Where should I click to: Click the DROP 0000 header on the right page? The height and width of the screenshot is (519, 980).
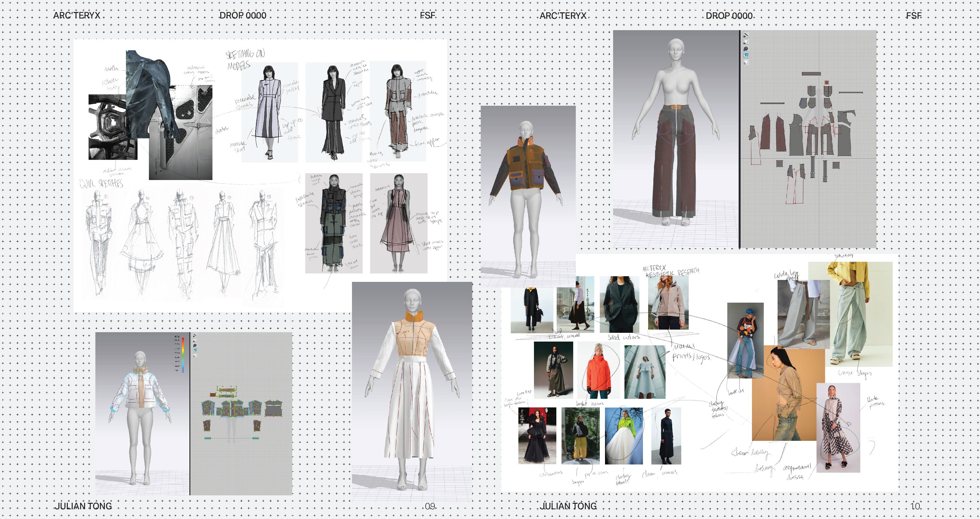pyautogui.click(x=729, y=16)
